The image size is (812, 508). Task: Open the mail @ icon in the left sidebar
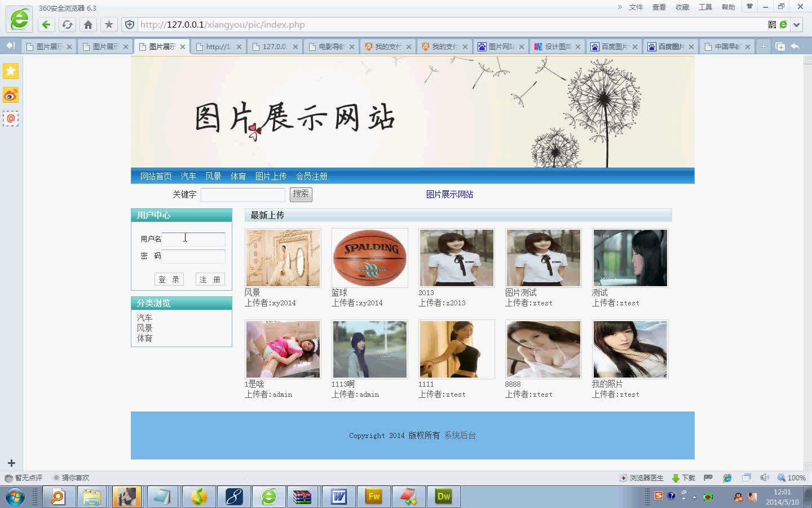(10, 119)
